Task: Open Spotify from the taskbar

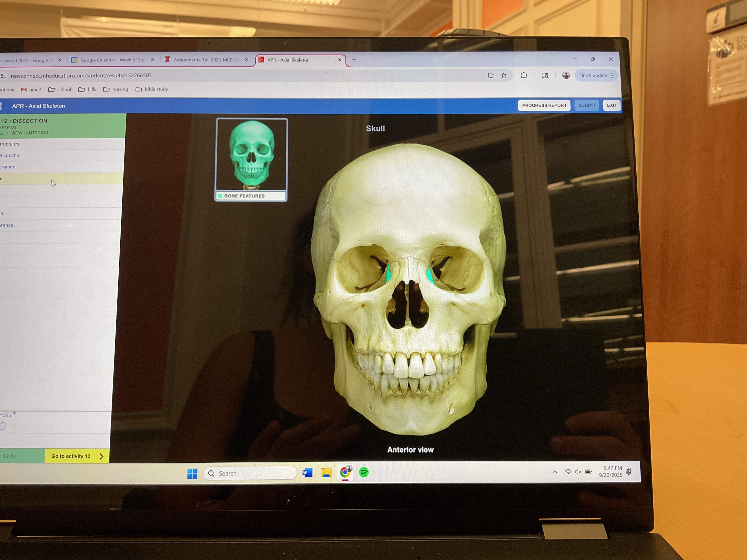Action: coord(364,472)
